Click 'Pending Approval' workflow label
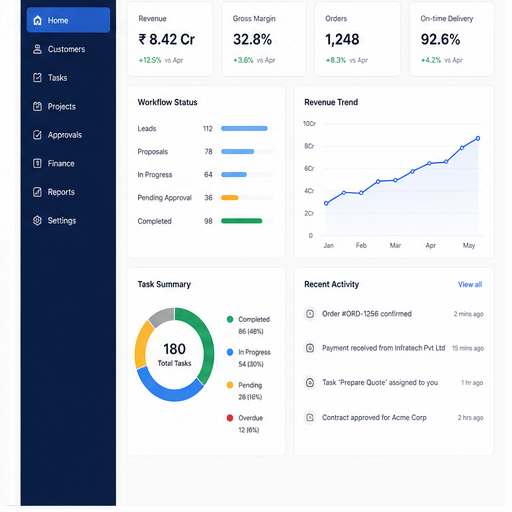 click(x=165, y=198)
